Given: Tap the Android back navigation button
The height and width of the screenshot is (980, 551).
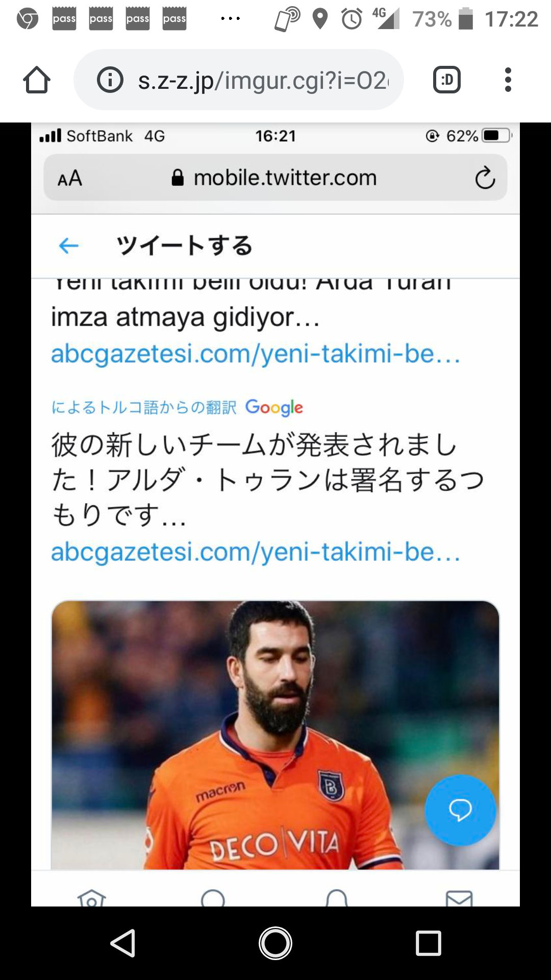Looking at the screenshot, I should point(123,943).
